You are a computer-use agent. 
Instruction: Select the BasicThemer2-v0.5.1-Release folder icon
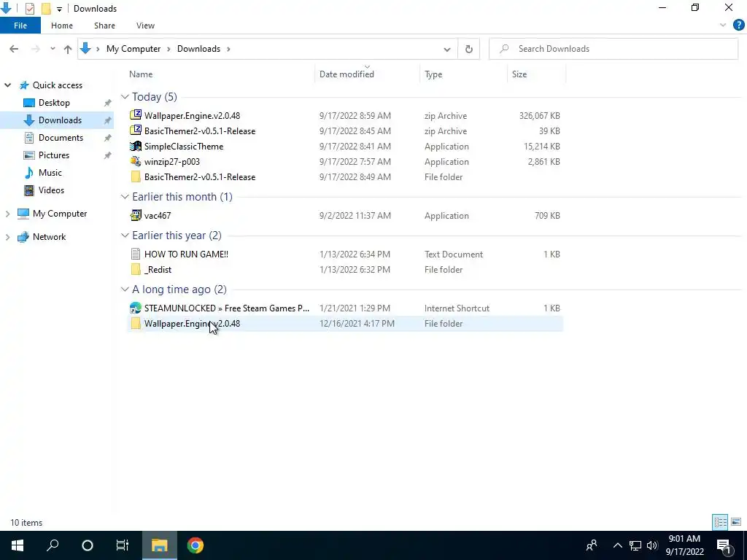[x=136, y=176]
